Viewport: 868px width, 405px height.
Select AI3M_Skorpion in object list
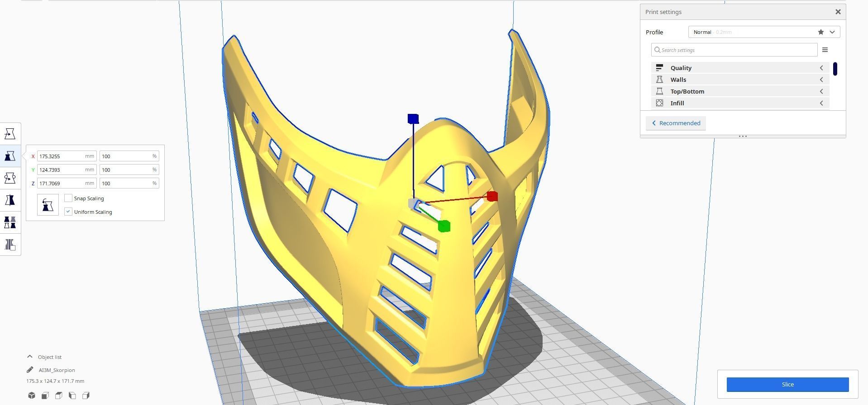[57, 370]
